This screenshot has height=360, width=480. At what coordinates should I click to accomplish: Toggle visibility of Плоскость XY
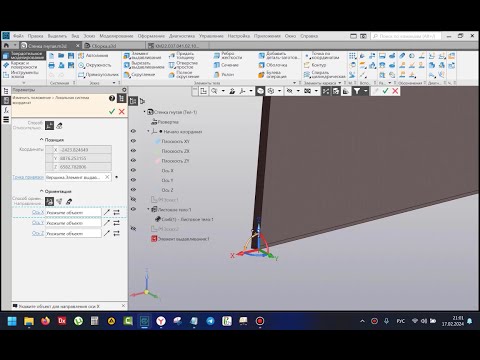[x=133, y=141]
